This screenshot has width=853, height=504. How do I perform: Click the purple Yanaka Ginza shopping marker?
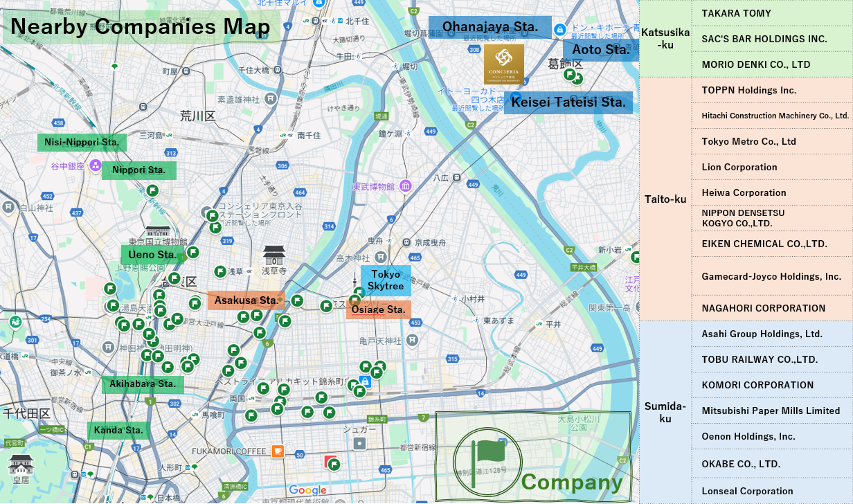pos(96,166)
